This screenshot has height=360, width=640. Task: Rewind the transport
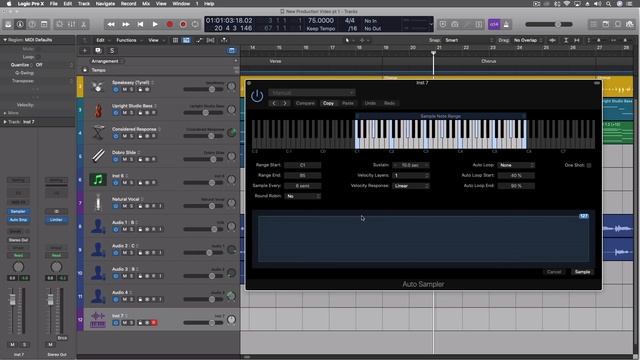pos(111,24)
